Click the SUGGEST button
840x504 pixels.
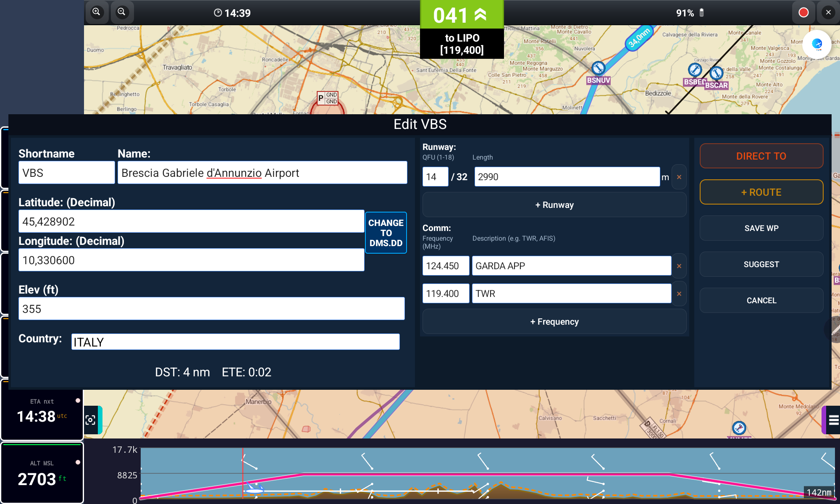click(x=761, y=265)
